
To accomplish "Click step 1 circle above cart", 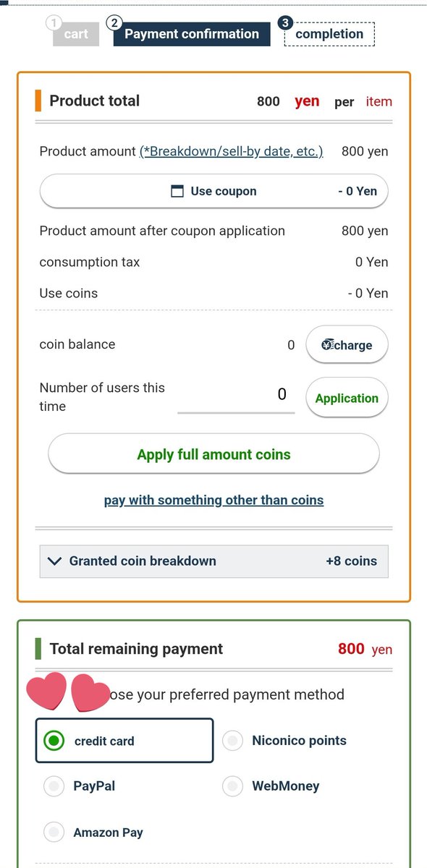I will click(x=54, y=23).
